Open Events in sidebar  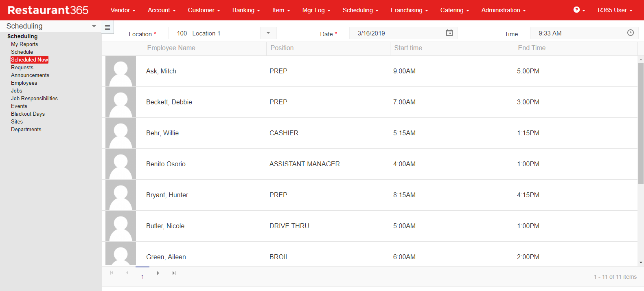(19, 106)
